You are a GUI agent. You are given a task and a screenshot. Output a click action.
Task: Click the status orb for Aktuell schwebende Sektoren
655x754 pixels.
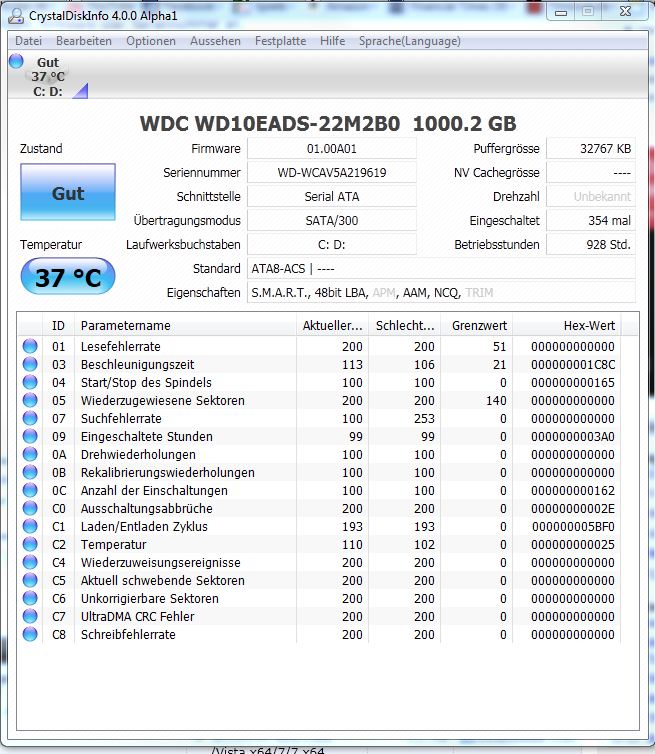click(x=30, y=580)
